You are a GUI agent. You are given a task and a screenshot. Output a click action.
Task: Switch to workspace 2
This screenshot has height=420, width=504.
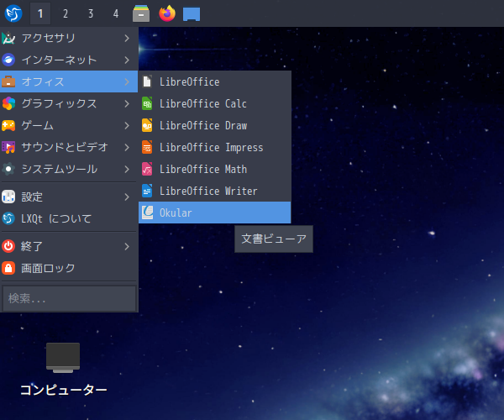click(x=66, y=13)
